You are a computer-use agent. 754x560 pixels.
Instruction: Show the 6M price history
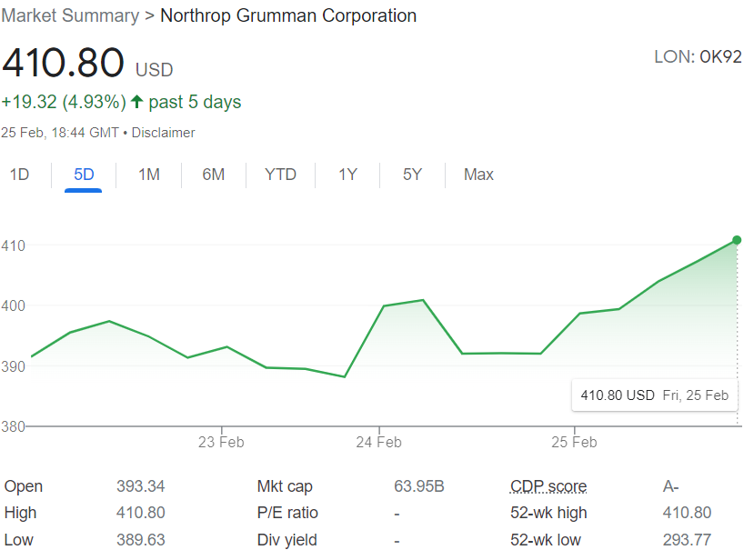(214, 175)
